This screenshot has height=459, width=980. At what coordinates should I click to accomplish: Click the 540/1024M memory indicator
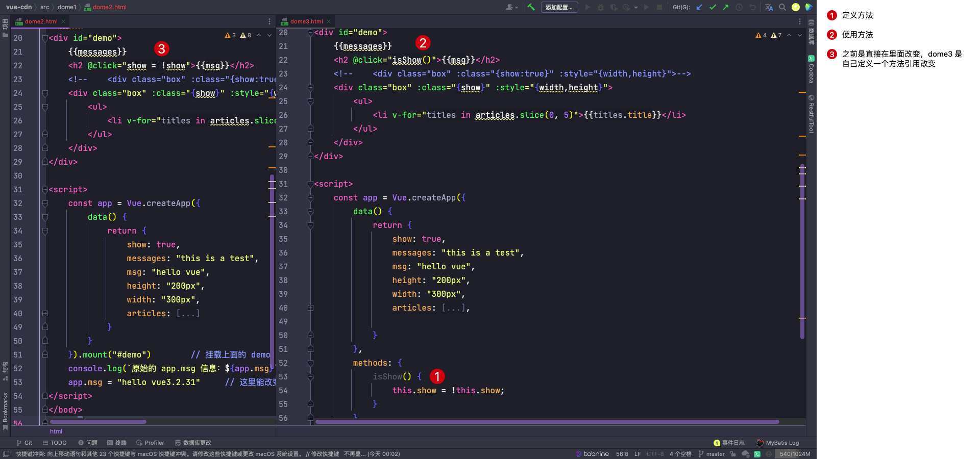pyautogui.click(x=795, y=454)
